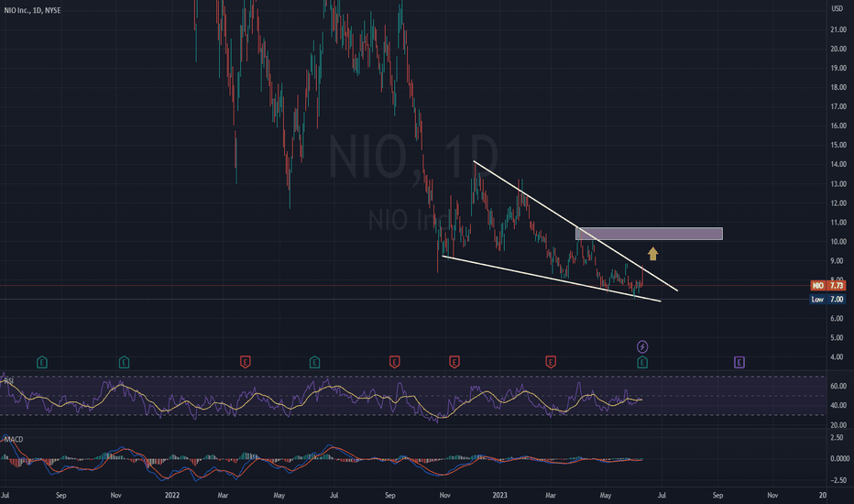854x504 pixels.
Task: Click the NIO Inc., 1D, NYSE title
Action: pos(33,10)
